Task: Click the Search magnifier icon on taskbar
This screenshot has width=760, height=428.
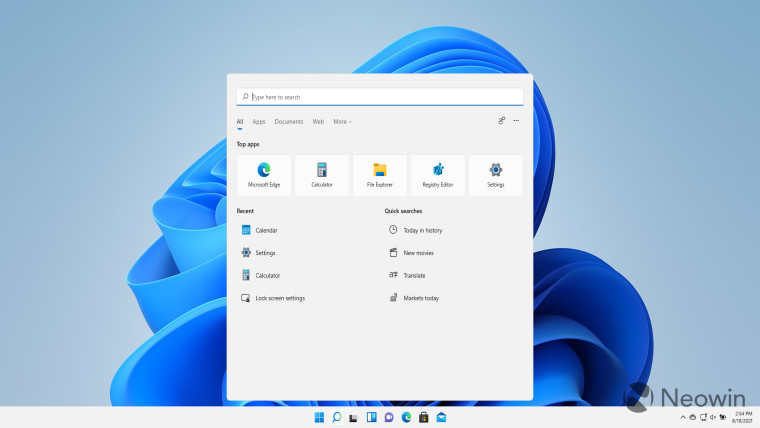Action: [336, 417]
